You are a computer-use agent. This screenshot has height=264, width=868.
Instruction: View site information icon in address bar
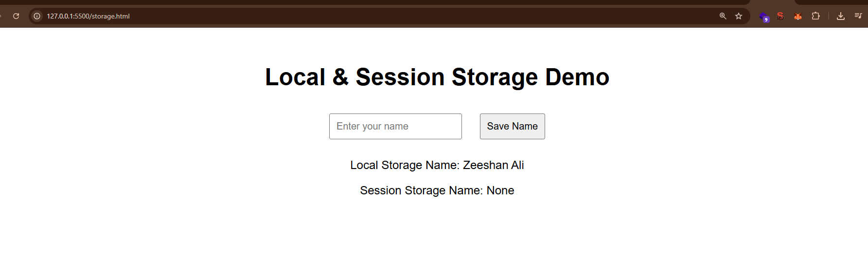point(37,16)
